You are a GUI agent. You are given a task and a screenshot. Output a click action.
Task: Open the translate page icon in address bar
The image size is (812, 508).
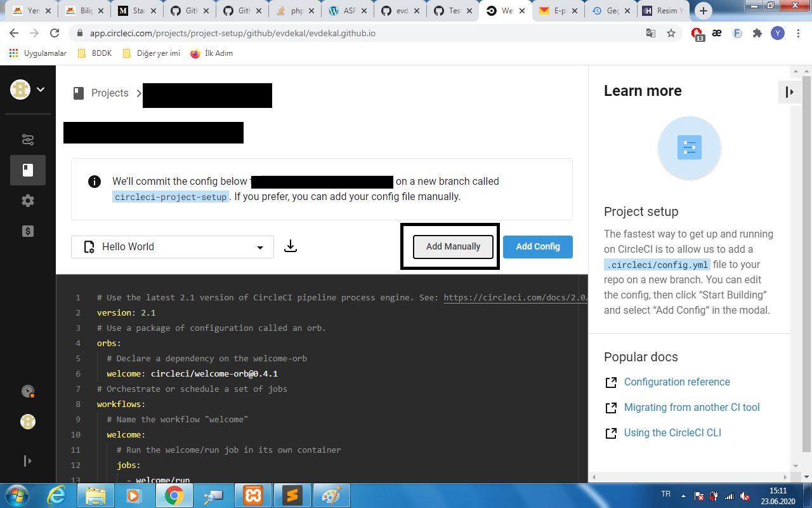pos(651,33)
